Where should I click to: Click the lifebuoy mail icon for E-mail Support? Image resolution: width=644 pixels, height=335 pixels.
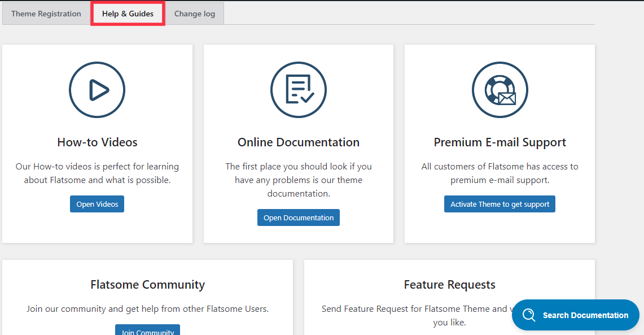point(500,90)
